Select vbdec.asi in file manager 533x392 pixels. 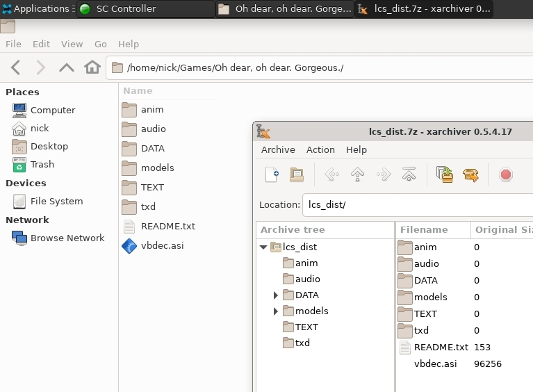(x=153, y=246)
